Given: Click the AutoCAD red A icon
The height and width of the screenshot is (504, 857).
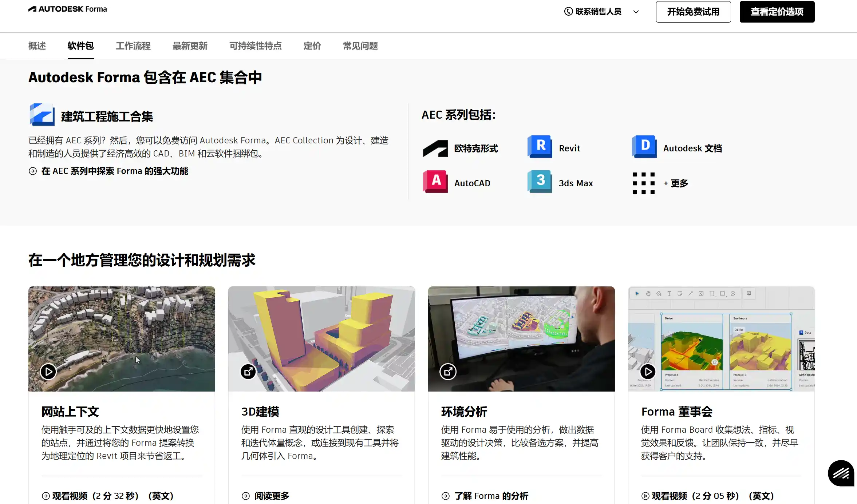Looking at the screenshot, I should pos(435,182).
